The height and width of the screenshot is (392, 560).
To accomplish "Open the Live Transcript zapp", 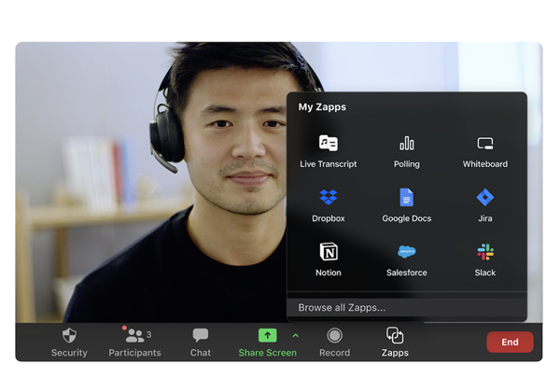I will pyautogui.click(x=328, y=144).
